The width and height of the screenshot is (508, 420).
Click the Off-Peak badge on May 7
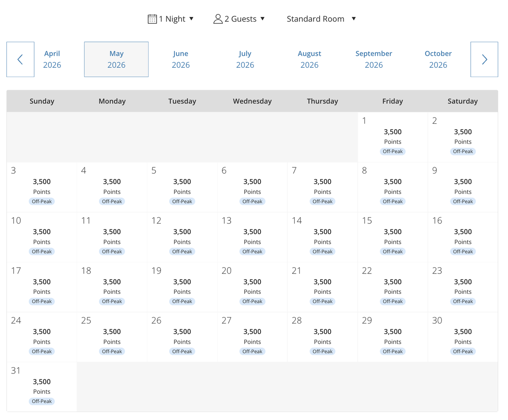[x=323, y=202]
